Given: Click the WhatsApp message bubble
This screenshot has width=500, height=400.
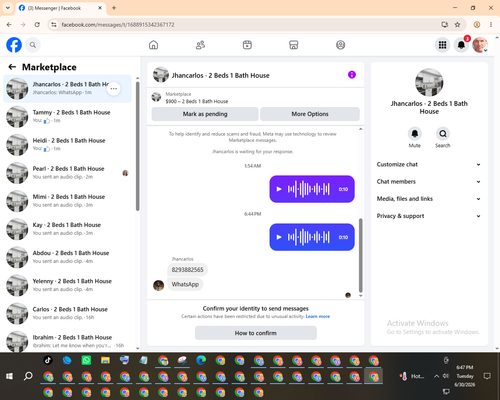Looking at the screenshot, I should point(185,284).
